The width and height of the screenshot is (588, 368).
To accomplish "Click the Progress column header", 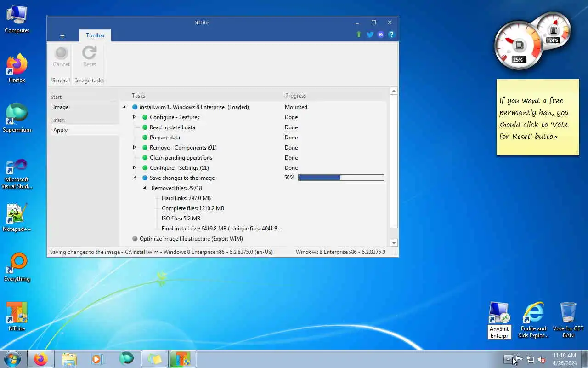I will click(295, 96).
